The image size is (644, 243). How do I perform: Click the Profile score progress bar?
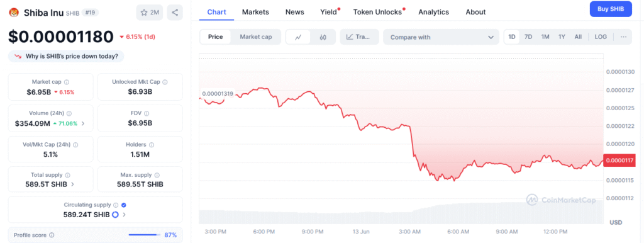144,235
